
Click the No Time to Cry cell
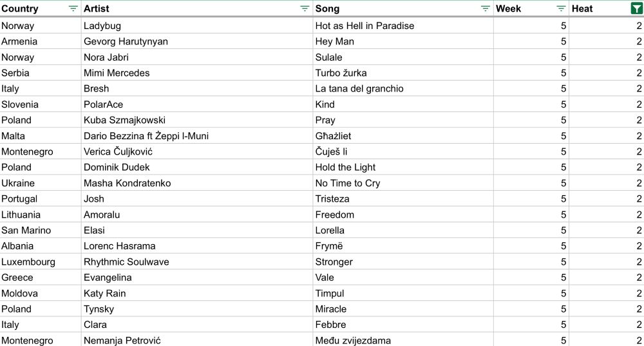403,183
